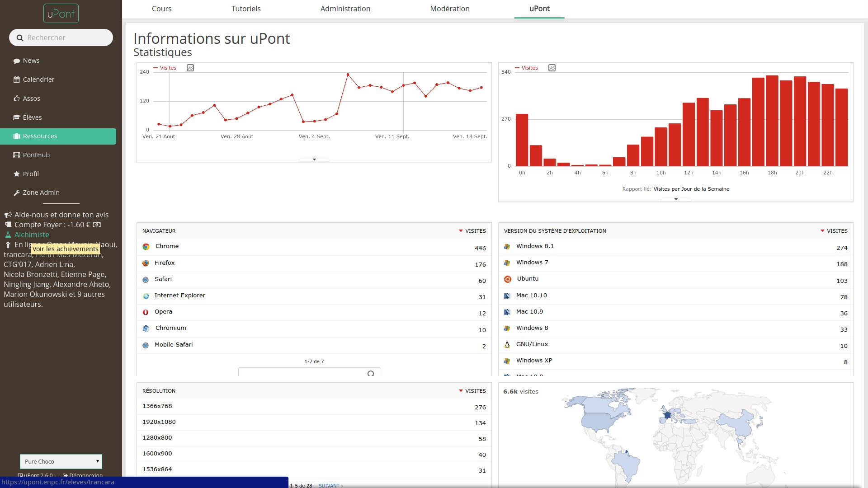This screenshot has height=488, width=868.
Task: Click the Élèves graduation cap icon
Action: coord(17,117)
